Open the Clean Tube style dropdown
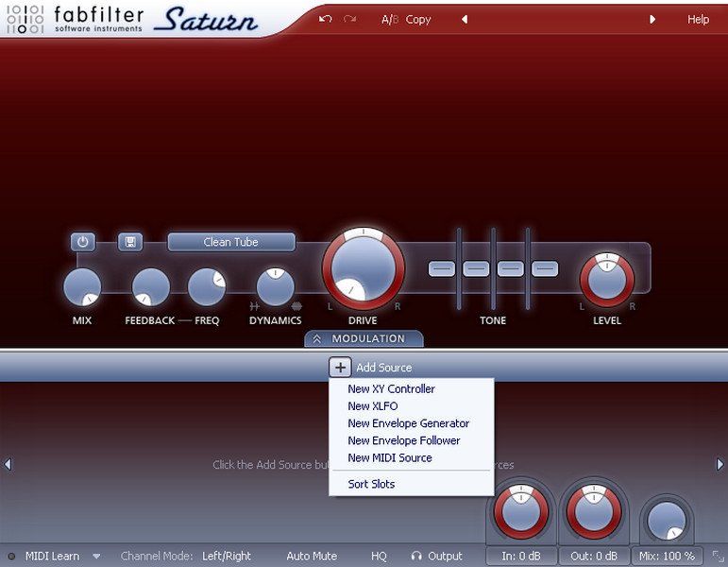This screenshot has height=567, width=728. tap(231, 242)
